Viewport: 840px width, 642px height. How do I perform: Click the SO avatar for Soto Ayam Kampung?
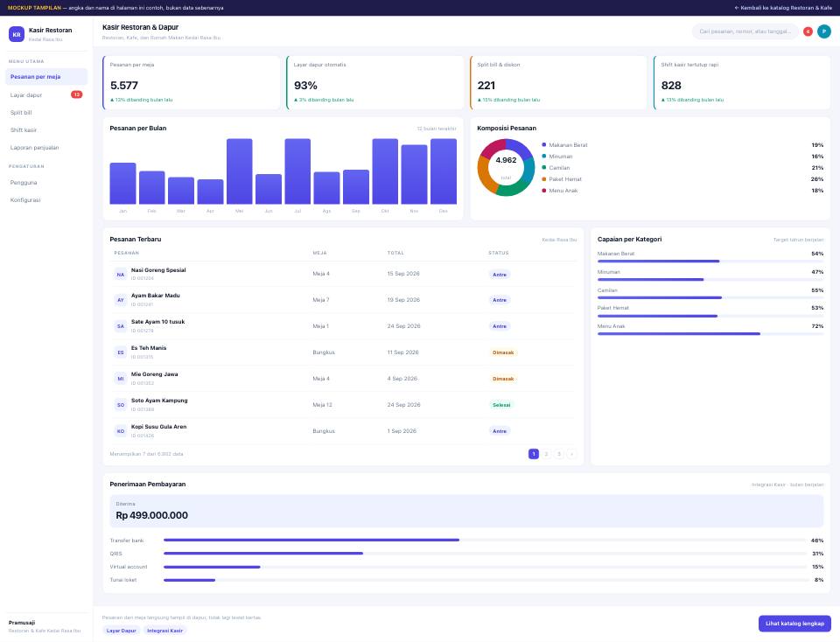[x=121, y=405]
